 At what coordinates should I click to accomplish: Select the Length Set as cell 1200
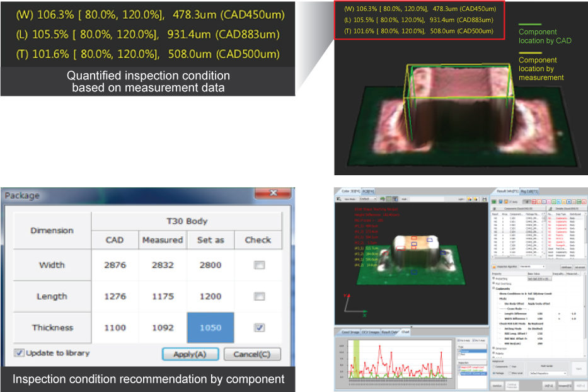pyautogui.click(x=210, y=296)
